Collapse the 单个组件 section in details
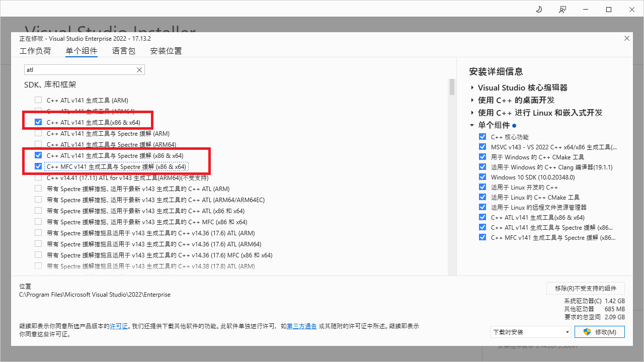 pyautogui.click(x=472, y=125)
